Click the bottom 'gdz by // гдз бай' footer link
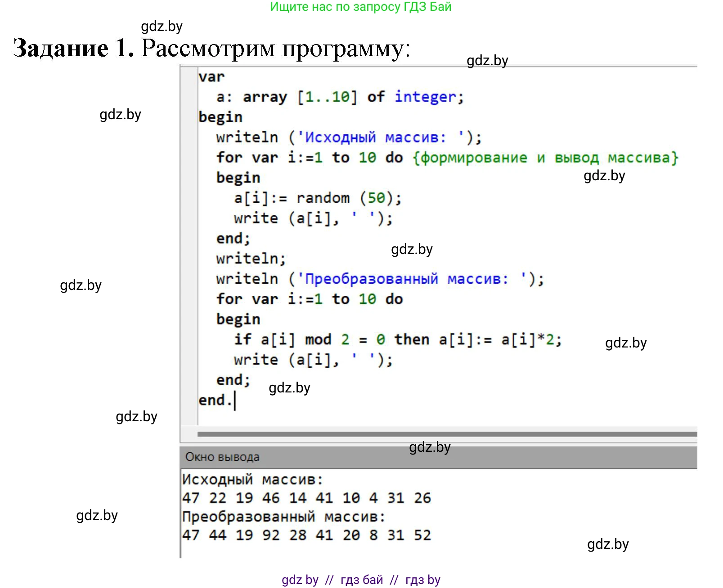Image resolution: width=723 pixels, height=588 pixels. (360, 579)
